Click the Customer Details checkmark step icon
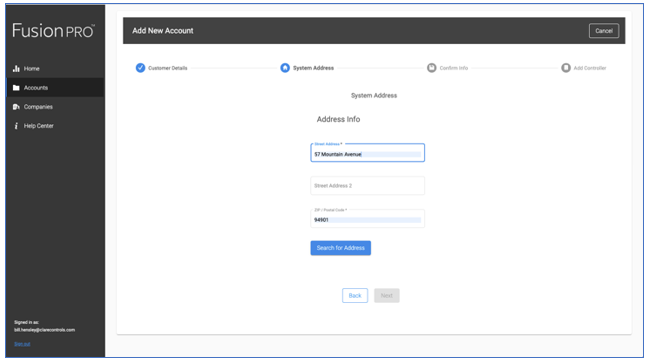 coord(141,68)
